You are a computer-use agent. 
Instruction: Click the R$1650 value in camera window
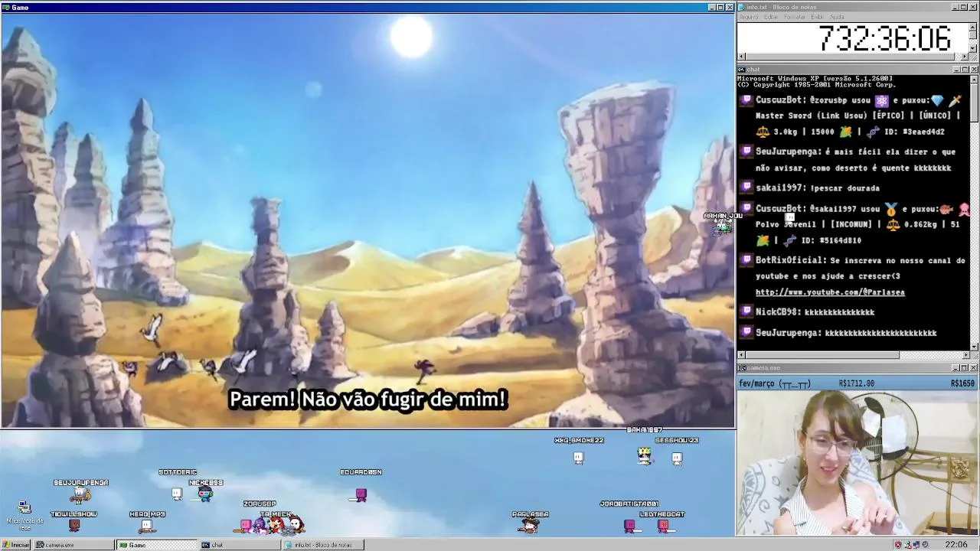point(963,383)
